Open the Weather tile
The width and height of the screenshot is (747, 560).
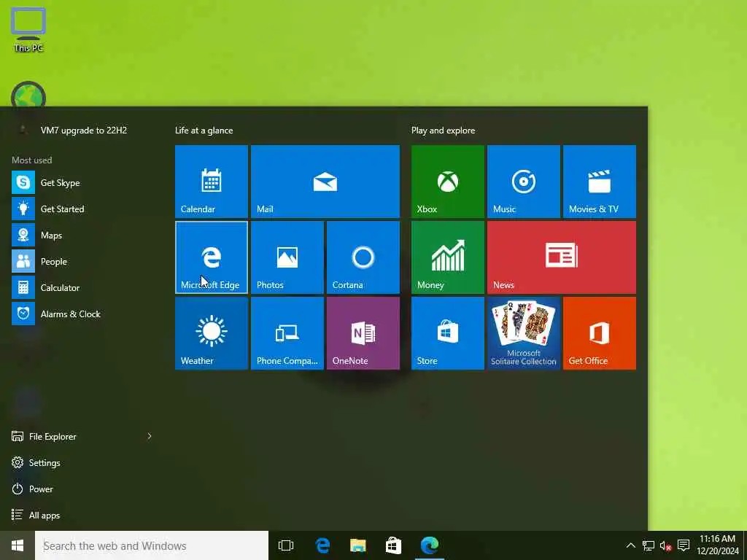211,333
